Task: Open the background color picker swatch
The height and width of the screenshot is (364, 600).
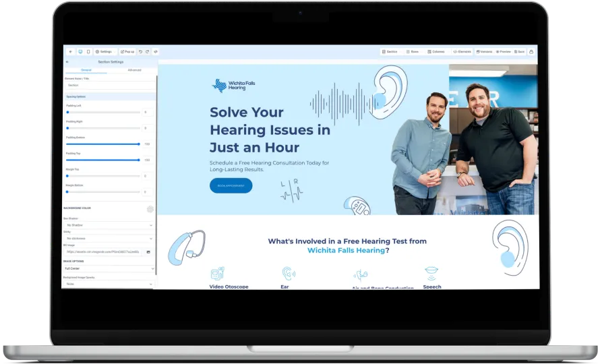Action: 150,209
